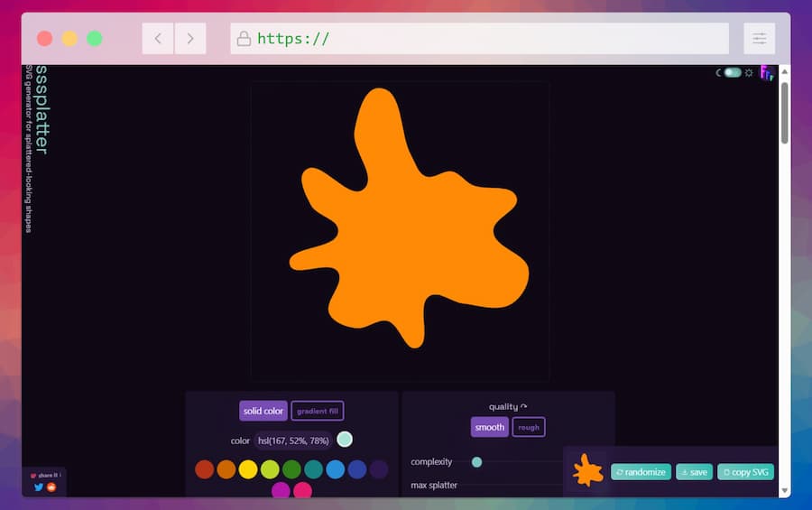
Task: Click the save button
Action: (694, 472)
